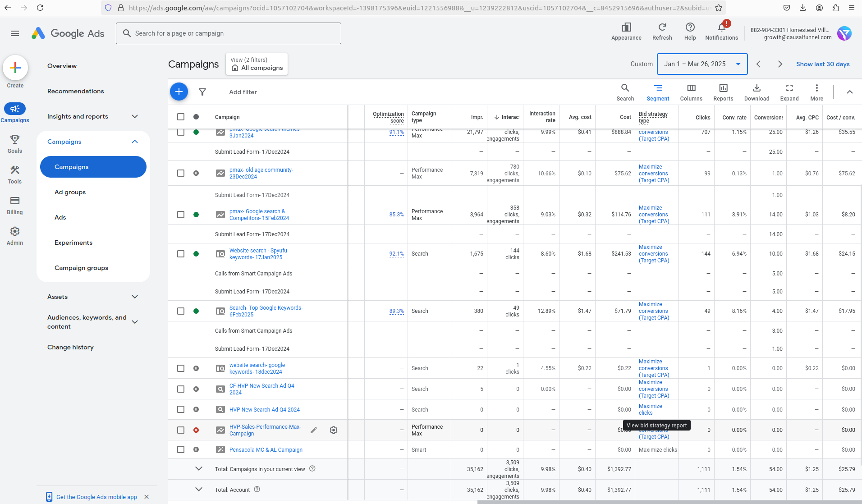862x504 pixels.
Task: Open Recommendations page
Action: [x=76, y=91]
